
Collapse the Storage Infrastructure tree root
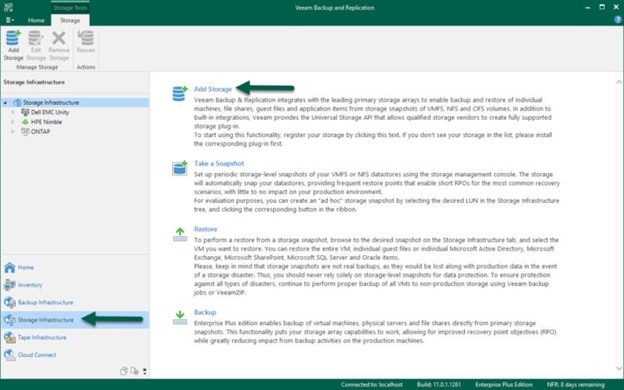point(5,103)
